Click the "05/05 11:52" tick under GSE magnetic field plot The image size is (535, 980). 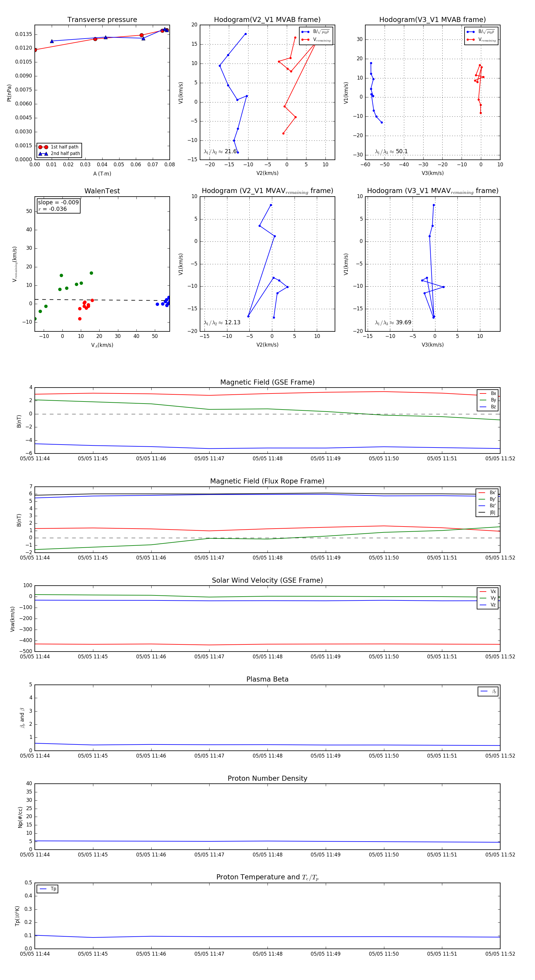pyautogui.click(x=500, y=459)
